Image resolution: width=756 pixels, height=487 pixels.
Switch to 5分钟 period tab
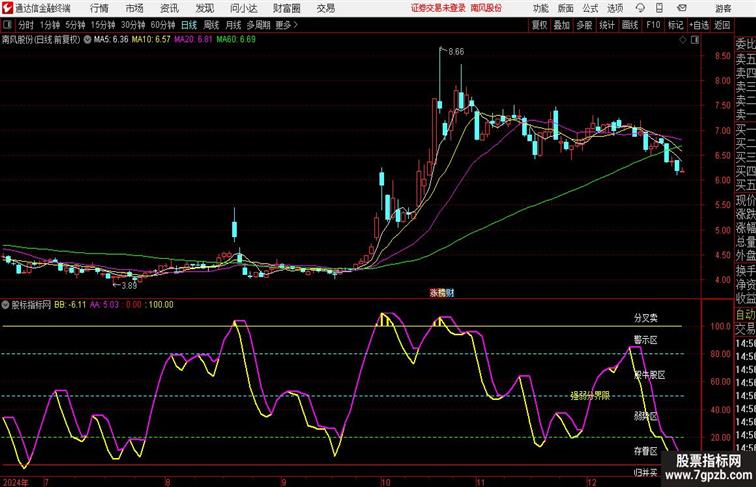[75, 25]
